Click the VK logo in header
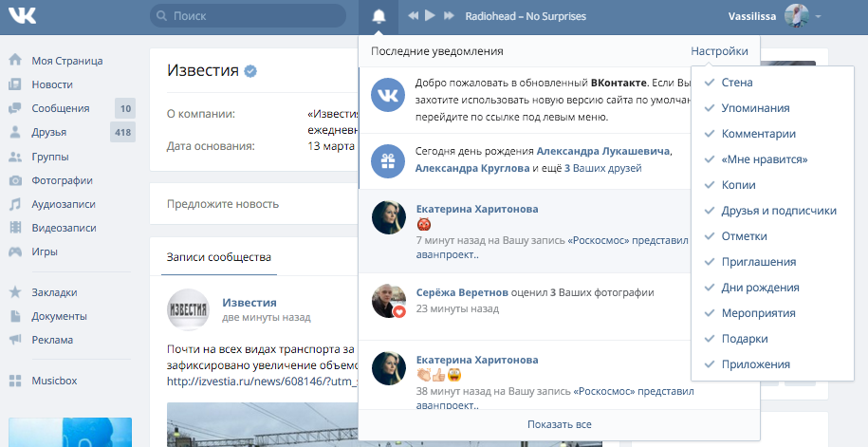This screenshot has height=447, width=868. coord(23,16)
